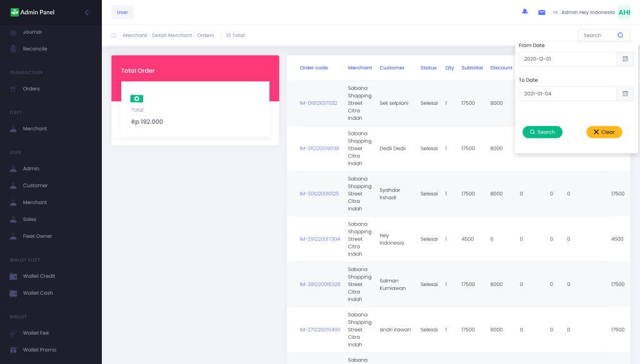Viewport: 640px width, 364px height.
Task: Click the From Date input field
Action: (x=567, y=59)
